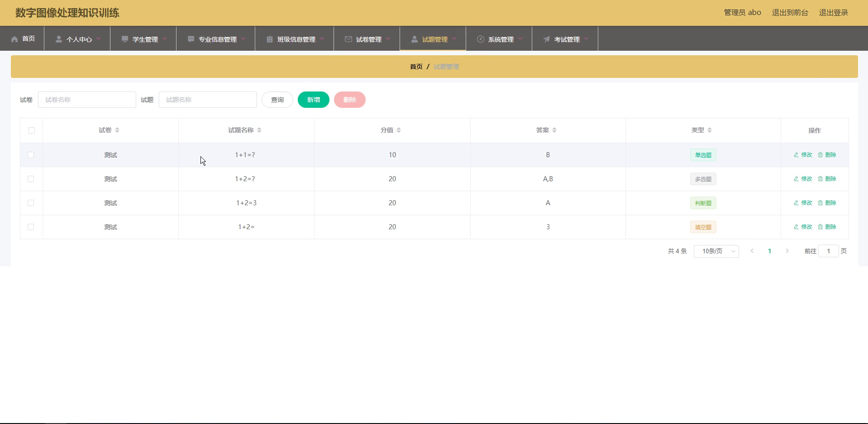The height and width of the screenshot is (424, 868).
Task: Click the compass icon in 系统管理
Action: click(x=481, y=39)
